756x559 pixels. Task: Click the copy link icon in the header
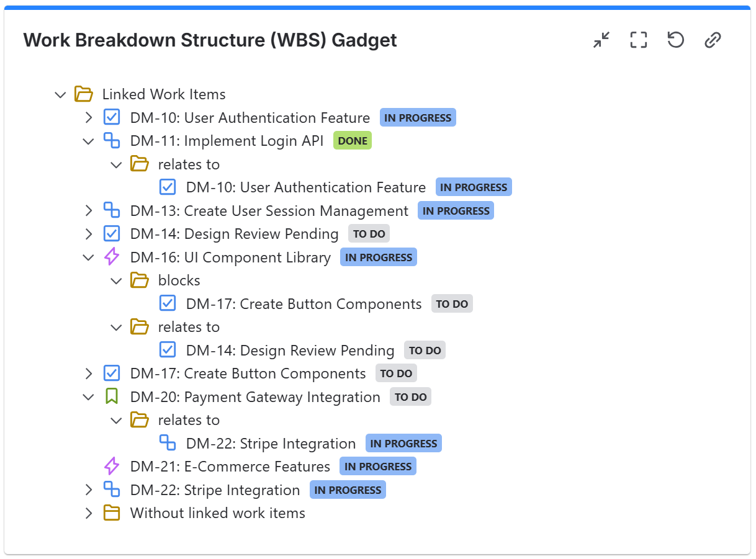click(713, 40)
